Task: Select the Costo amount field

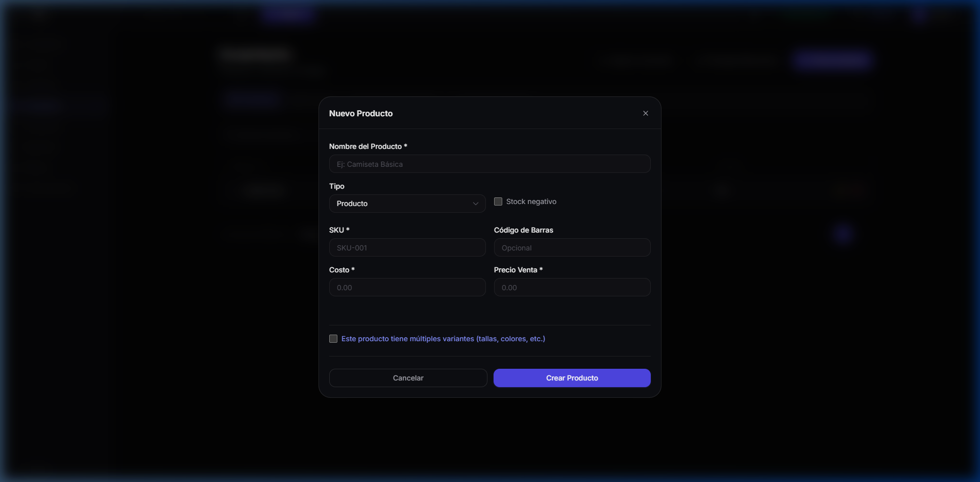Action: click(x=407, y=288)
